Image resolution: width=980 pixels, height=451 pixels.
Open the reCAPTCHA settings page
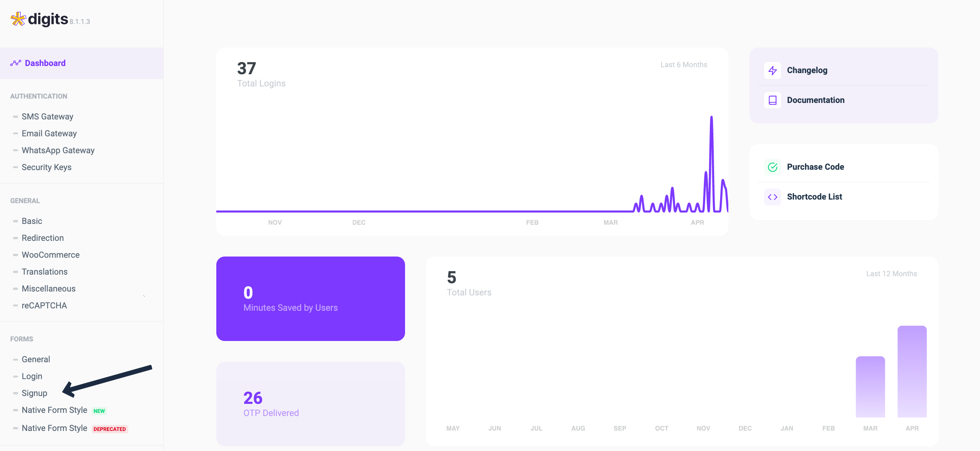pyautogui.click(x=44, y=306)
